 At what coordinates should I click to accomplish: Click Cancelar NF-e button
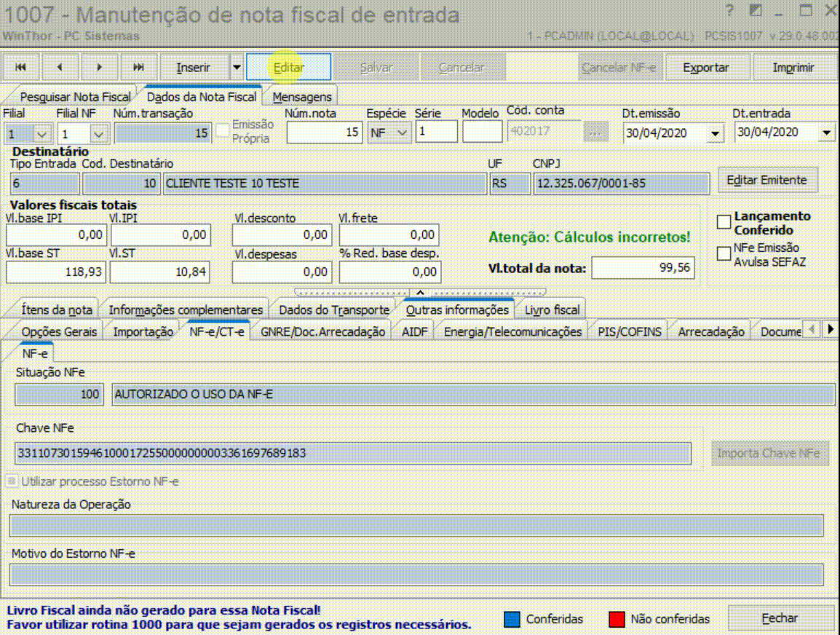pos(619,68)
